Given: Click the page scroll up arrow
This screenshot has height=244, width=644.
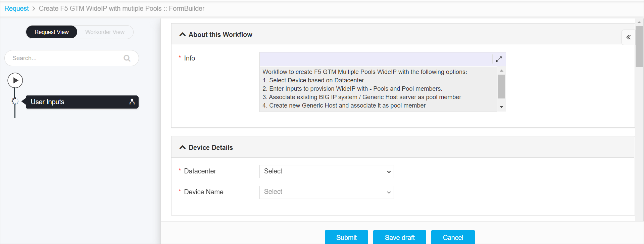Looking at the screenshot, I should tap(639, 22).
